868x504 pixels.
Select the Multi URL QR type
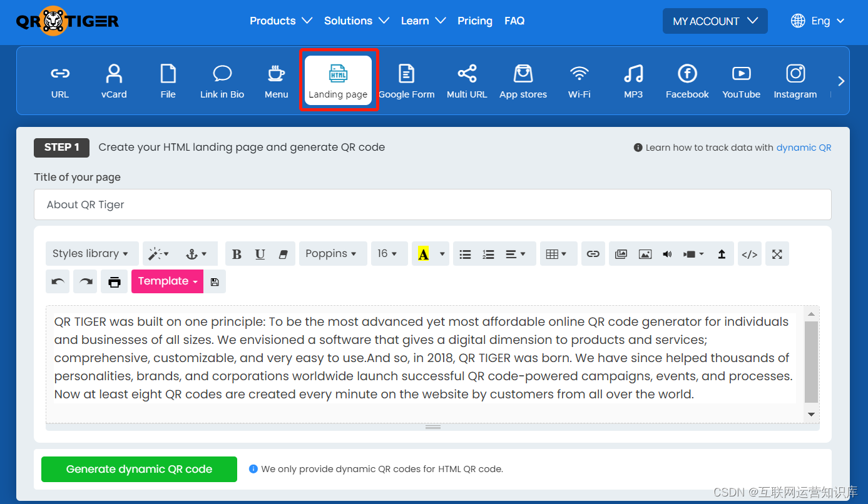pos(467,81)
